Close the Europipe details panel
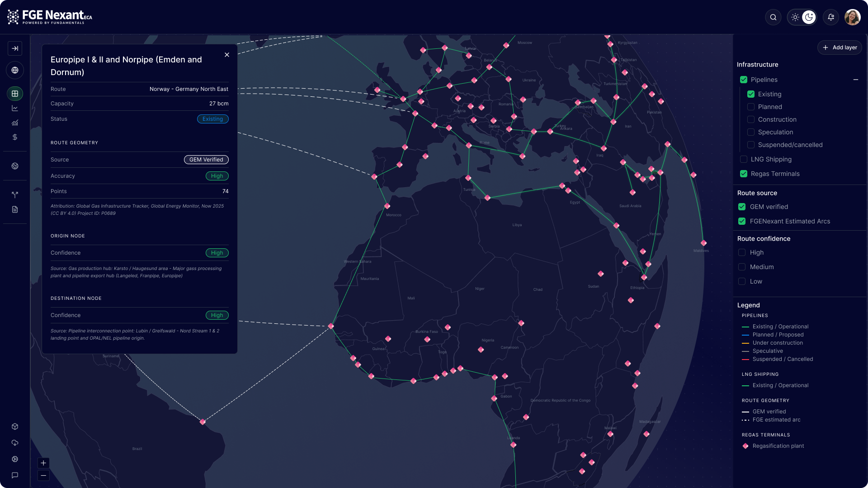This screenshot has height=488, width=868. click(227, 55)
